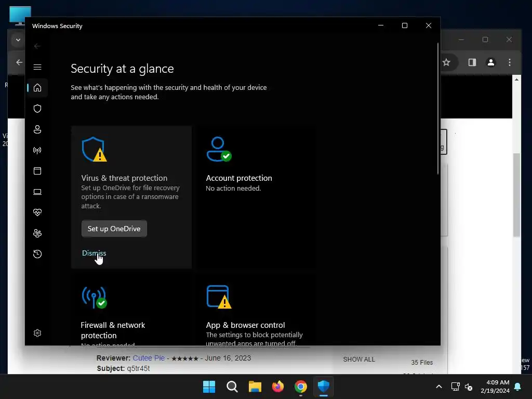Click Set up OneDrive button
The width and height of the screenshot is (532, 399).
point(114,229)
